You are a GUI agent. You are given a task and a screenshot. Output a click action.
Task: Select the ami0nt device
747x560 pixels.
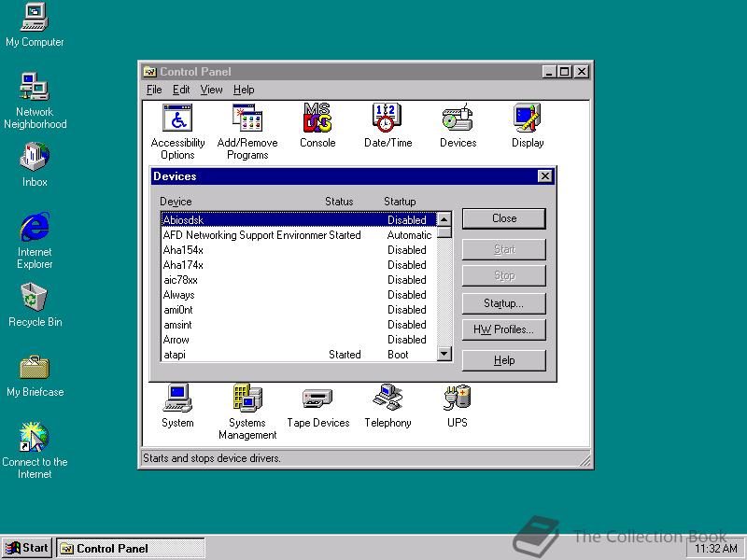tap(299, 310)
